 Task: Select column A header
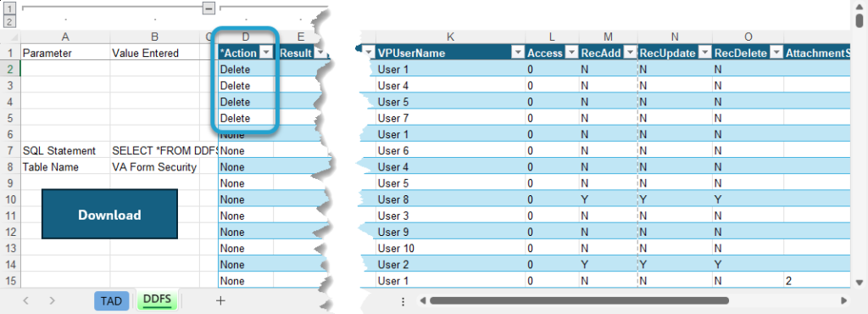pos(65,37)
